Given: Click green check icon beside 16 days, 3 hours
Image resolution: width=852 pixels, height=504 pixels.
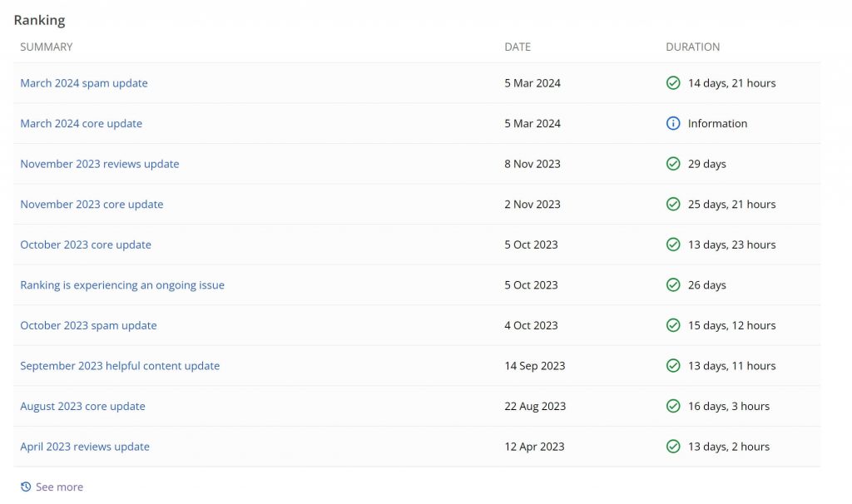Looking at the screenshot, I should point(672,406).
